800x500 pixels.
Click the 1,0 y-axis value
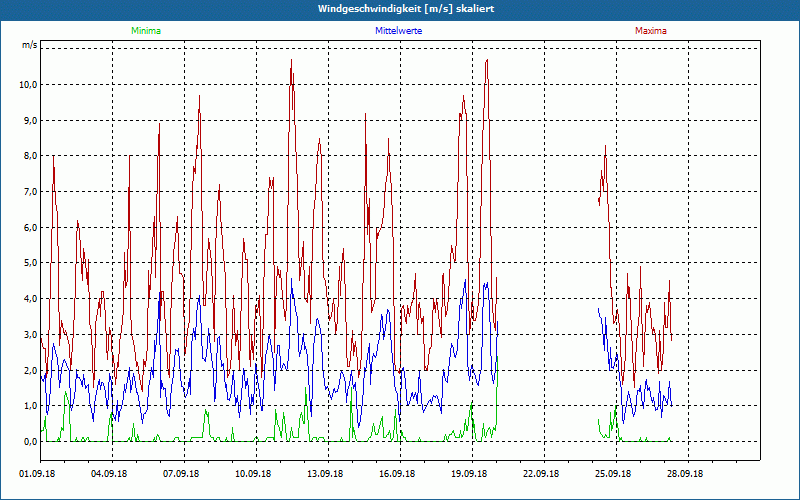tap(30, 406)
